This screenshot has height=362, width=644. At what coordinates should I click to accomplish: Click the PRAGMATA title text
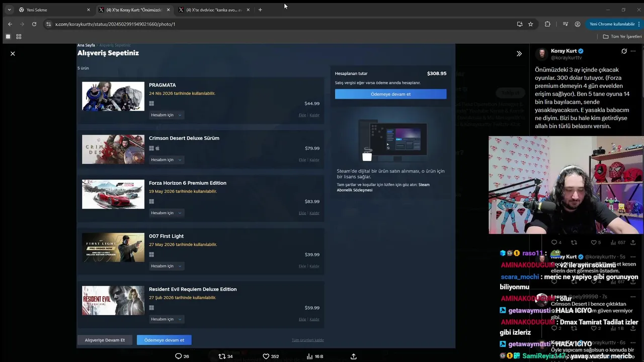[162, 85]
